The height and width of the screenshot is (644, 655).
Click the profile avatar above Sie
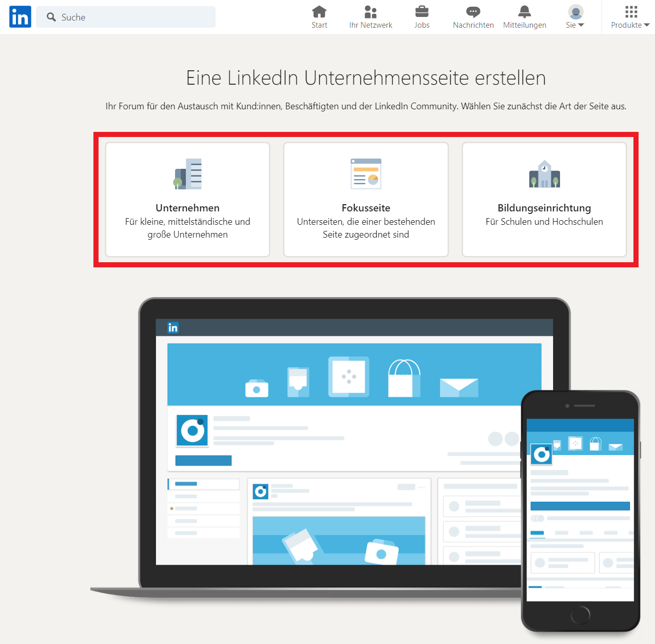pos(575,12)
